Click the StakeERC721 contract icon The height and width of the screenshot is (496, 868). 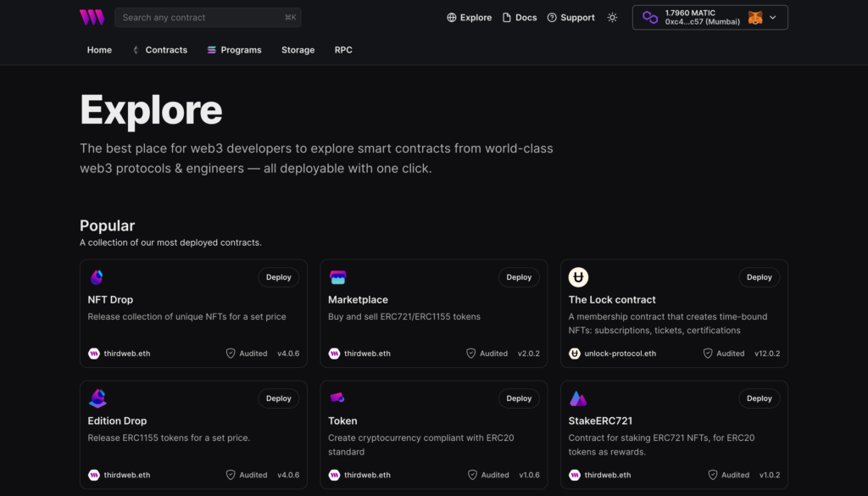coord(578,398)
